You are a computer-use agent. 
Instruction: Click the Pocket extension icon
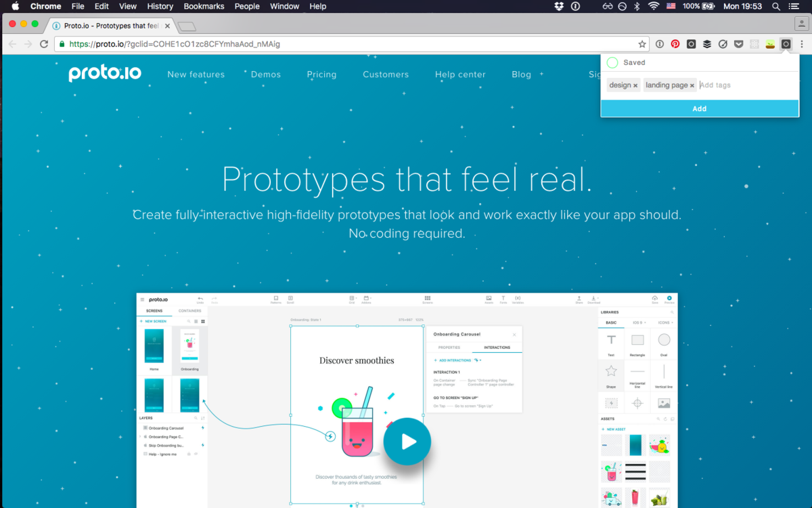(739, 44)
